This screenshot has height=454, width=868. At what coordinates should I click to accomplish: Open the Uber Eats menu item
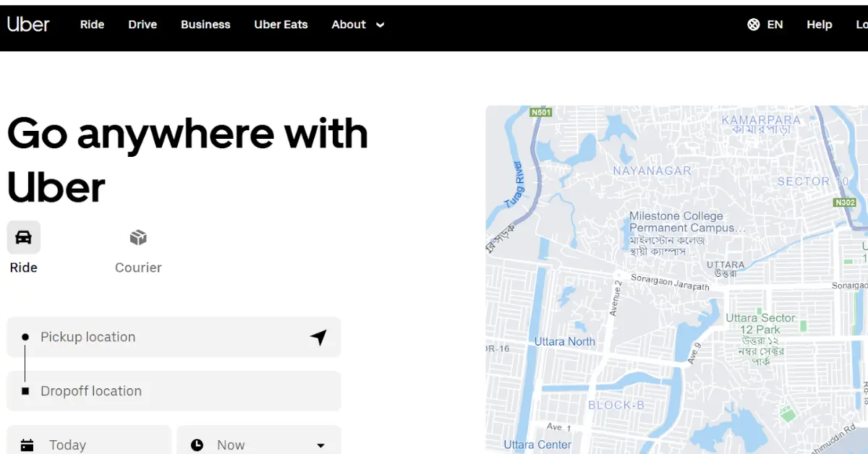click(x=281, y=24)
